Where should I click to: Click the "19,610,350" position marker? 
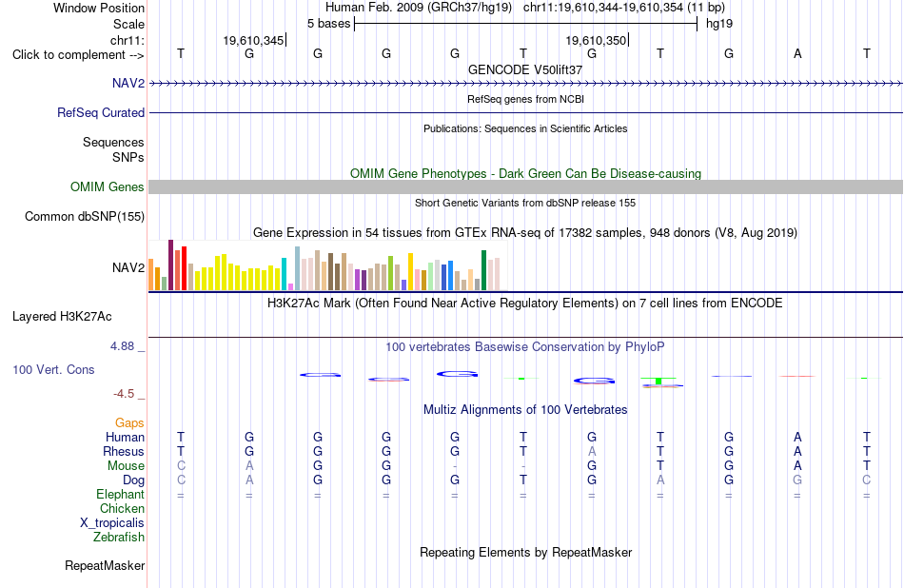click(596, 40)
